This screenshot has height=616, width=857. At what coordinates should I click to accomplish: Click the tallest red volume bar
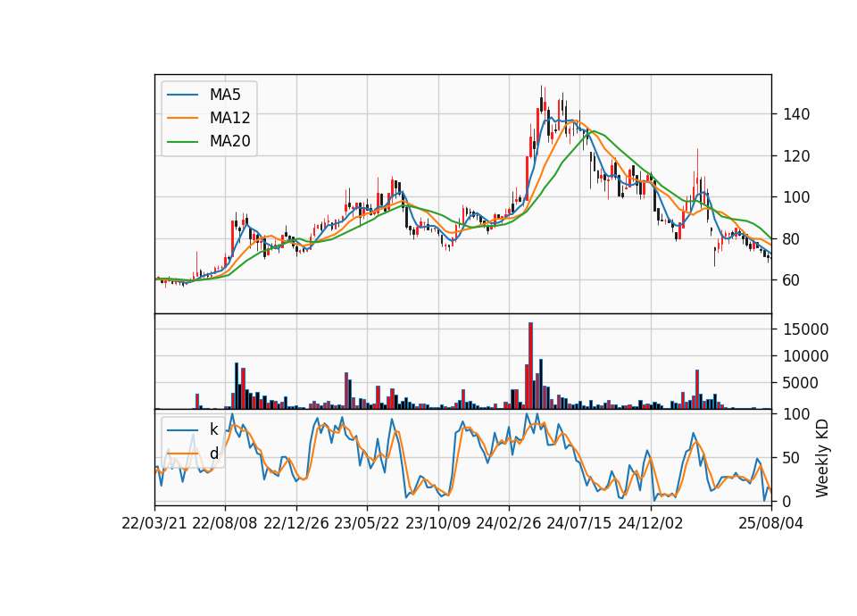[530, 366]
